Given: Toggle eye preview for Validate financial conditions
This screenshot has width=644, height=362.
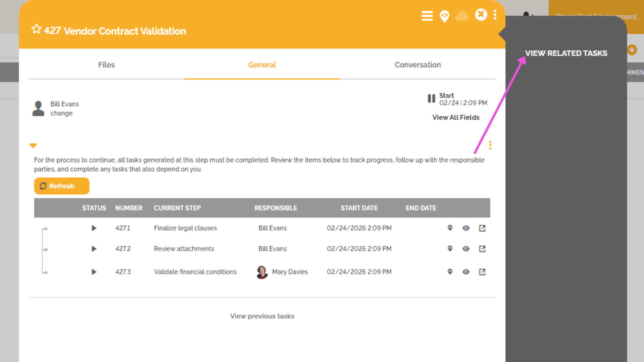Looking at the screenshot, I should (466, 272).
